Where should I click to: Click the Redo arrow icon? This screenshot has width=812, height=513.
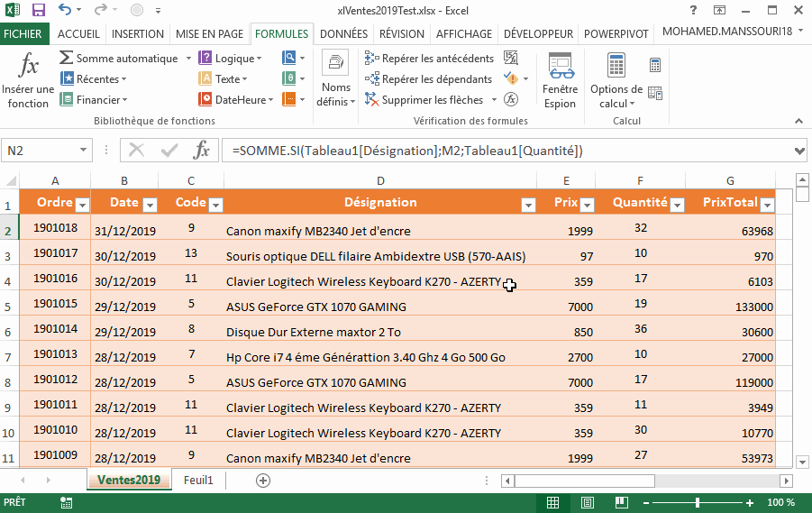point(101,9)
